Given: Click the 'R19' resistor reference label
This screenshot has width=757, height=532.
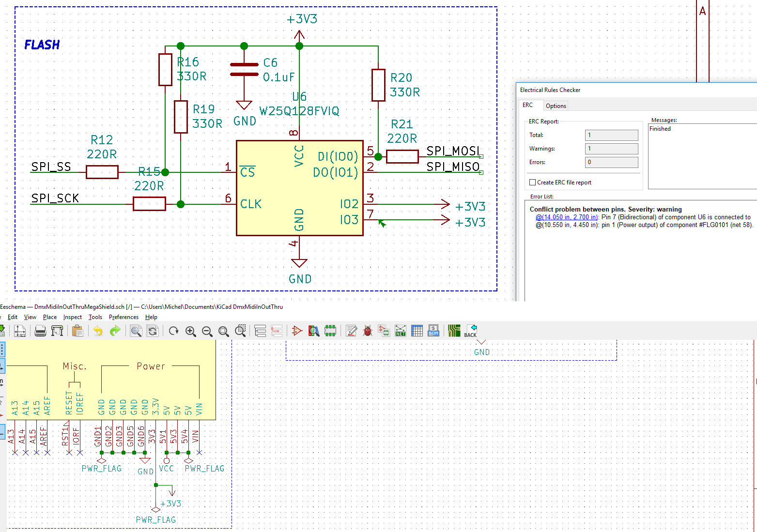Looking at the screenshot, I should click(x=203, y=109).
